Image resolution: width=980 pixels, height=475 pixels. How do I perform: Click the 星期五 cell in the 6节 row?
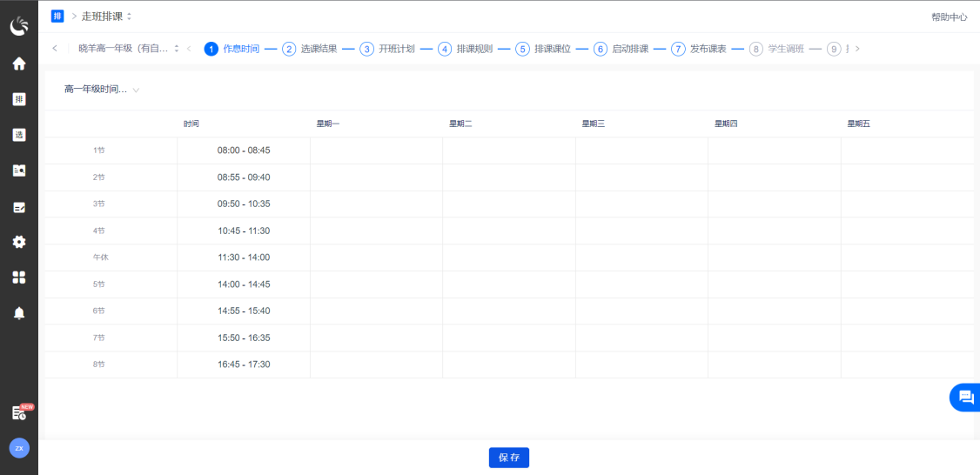[x=907, y=311]
